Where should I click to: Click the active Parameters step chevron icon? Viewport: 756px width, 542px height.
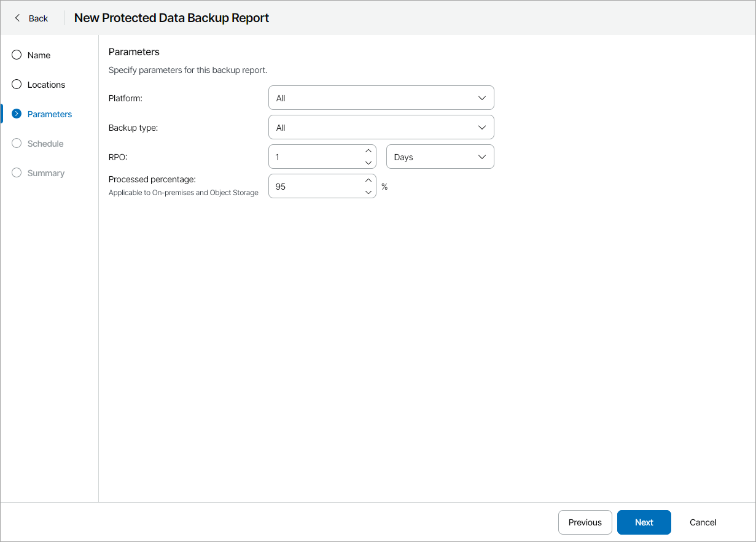16,114
